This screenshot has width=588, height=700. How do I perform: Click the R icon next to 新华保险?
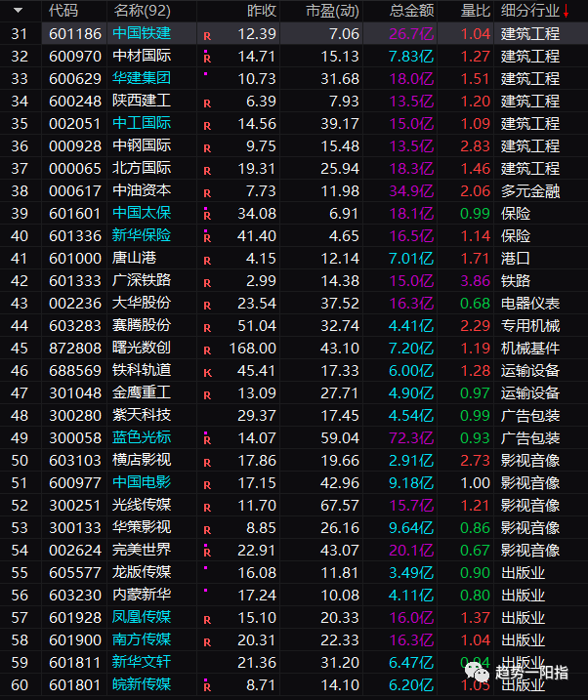click(x=207, y=237)
